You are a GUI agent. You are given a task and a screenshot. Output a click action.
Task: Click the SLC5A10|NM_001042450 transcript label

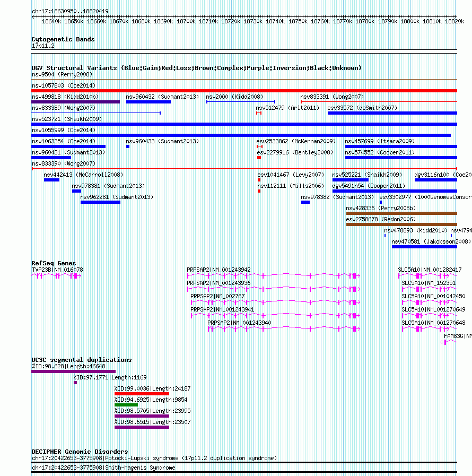click(x=433, y=296)
